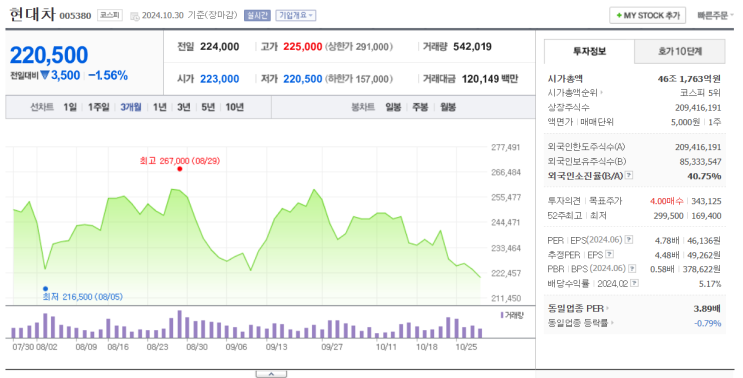The width and height of the screenshot is (743, 378).
Task: Click the 최고 267,000 red marker on chart
Action: click(x=180, y=169)
